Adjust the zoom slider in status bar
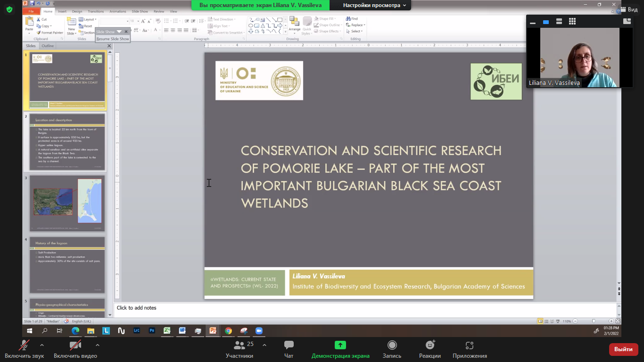The image size is (644, 362). click(x=593, y=321)
